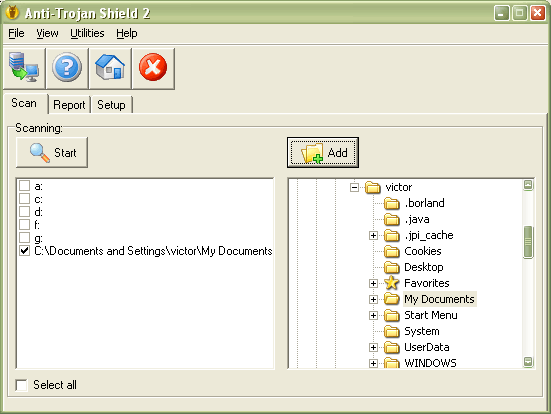
Task: Click the victor folder icon
Action: click(x=372, y=187)
